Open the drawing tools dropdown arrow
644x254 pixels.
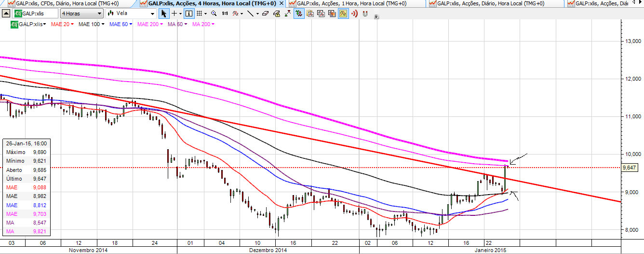[x=257, y=14]
